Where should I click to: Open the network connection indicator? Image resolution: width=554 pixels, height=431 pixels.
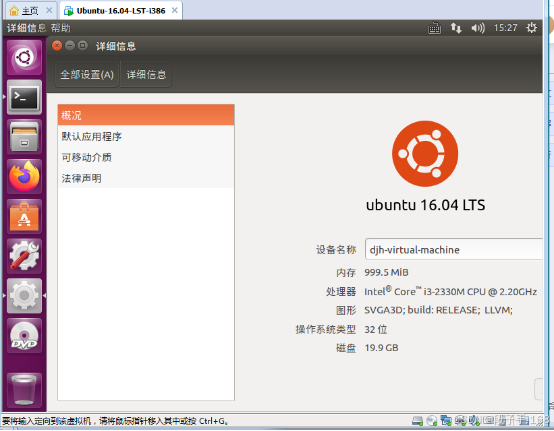(456, 28)
